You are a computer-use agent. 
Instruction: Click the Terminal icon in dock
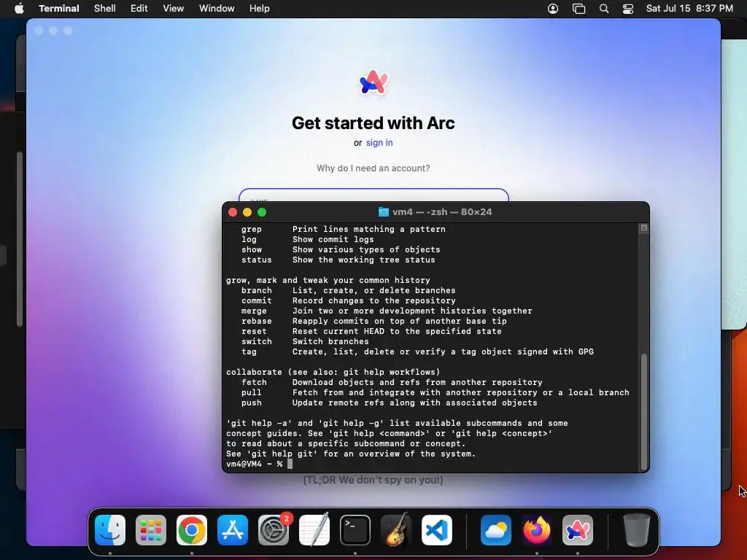click(x=355, y=530)
